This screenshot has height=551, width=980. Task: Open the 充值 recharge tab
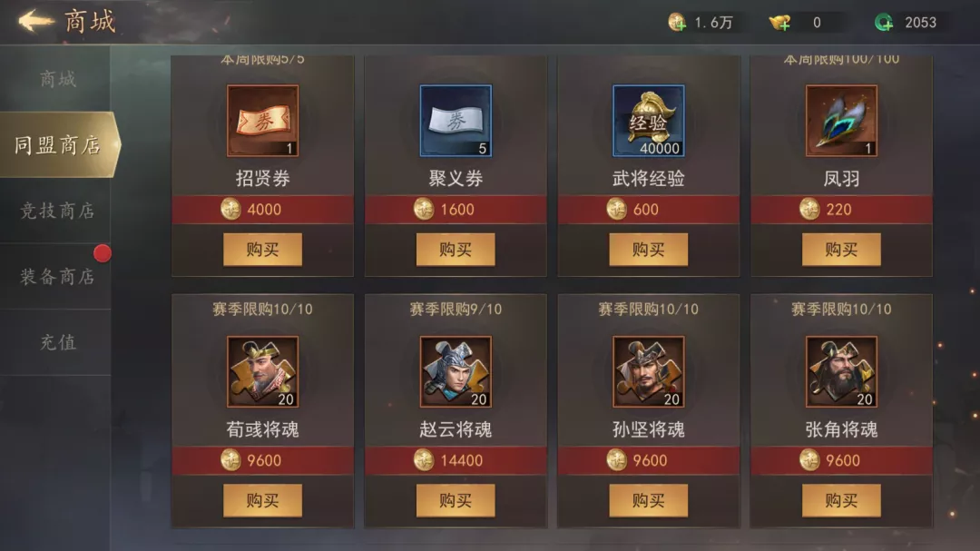click(56, 342)
